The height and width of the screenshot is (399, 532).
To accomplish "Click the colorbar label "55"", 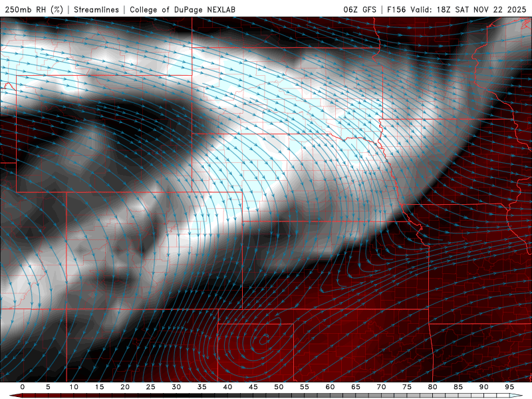I will 305,387.
